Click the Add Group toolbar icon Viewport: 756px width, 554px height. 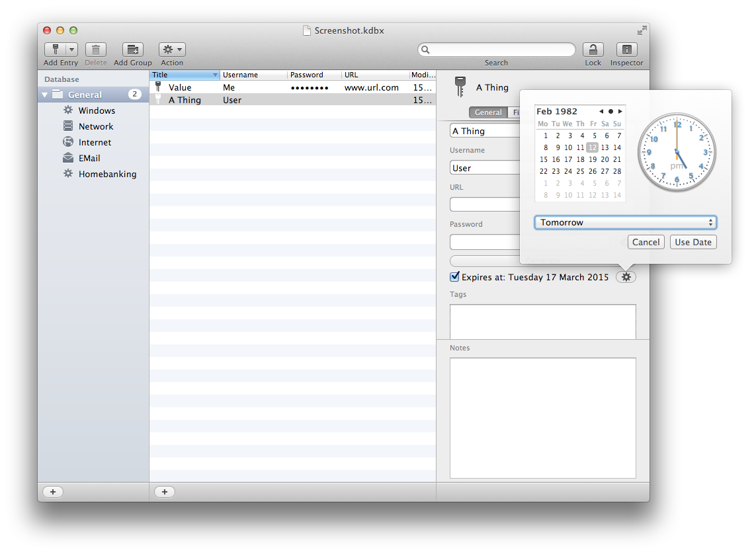click(x=132, y=50)
